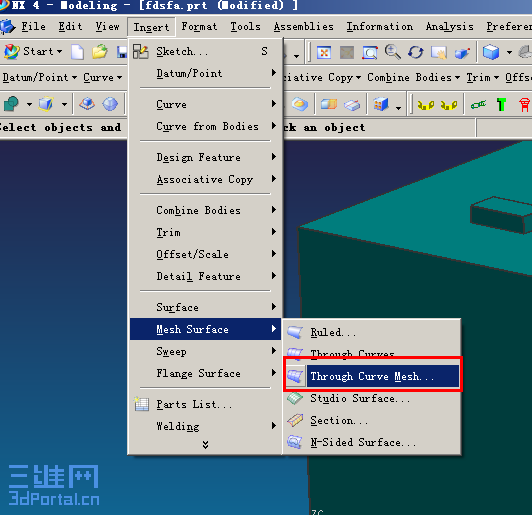The width and height of the screenshot is (532, 515).
Task: Open Associative Copy submenu in Insert menu
Action: coord(205,179)
